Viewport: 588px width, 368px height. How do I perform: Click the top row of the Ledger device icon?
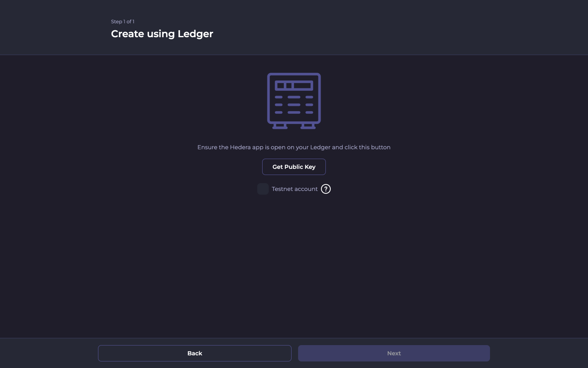tap(294, 85)
